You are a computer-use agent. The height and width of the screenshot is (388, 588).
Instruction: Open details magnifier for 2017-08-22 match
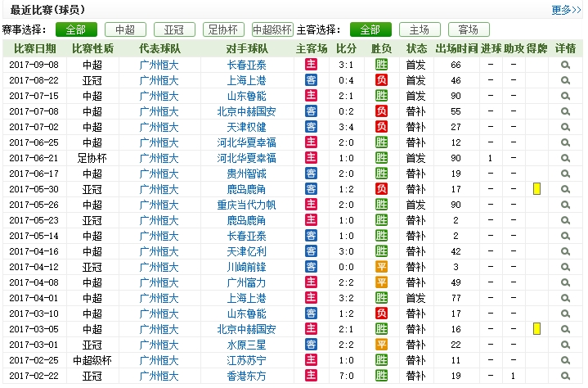tap(565, 80)
